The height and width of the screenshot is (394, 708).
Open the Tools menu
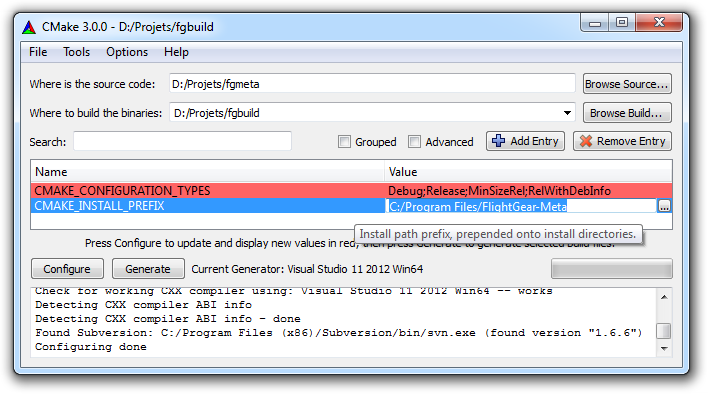click(76, 52)
